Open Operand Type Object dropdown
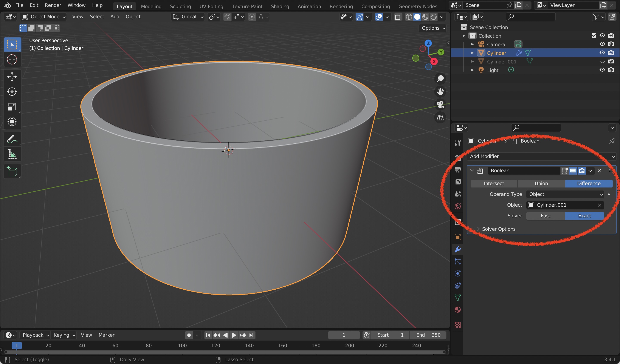620x364 pixels. 565,194
